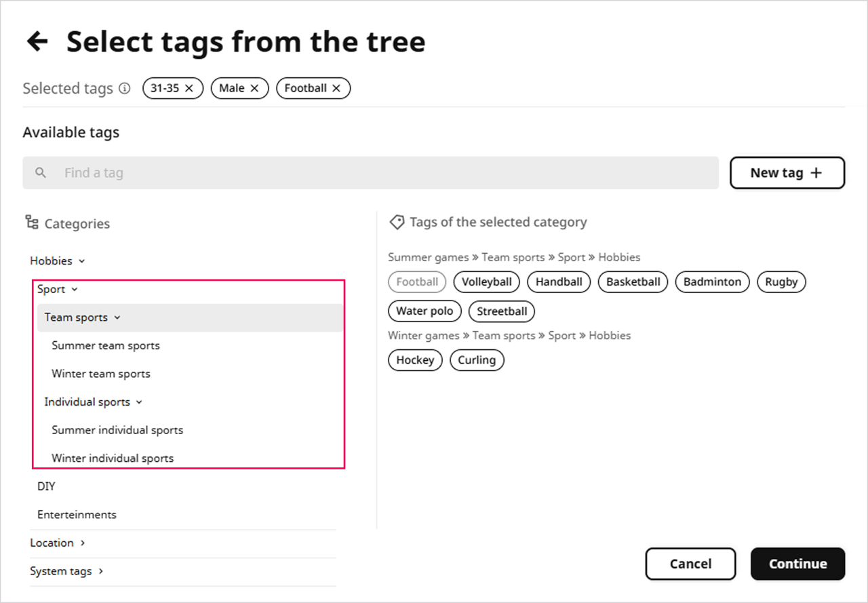Viewport: 868px width, 603px height.
Task: Click the info icon beside Selected tags
Action: [x=124, y=88]
